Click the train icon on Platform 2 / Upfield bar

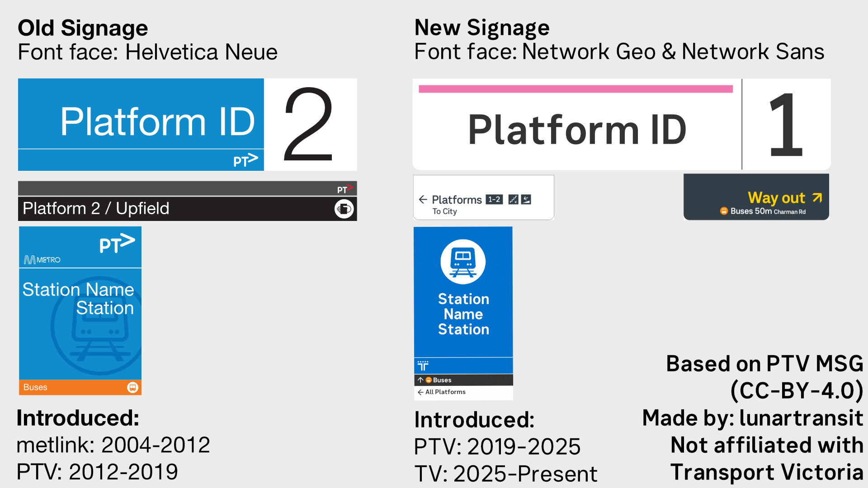(344, 209)
